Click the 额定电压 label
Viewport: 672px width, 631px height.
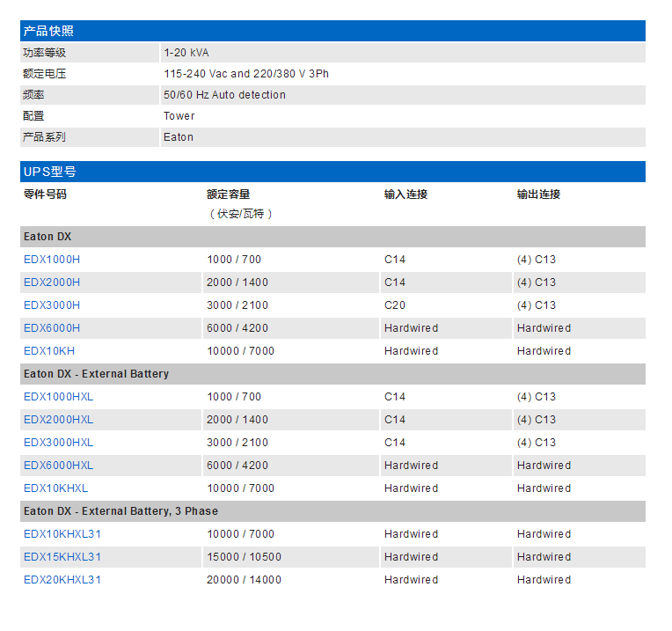45,74
